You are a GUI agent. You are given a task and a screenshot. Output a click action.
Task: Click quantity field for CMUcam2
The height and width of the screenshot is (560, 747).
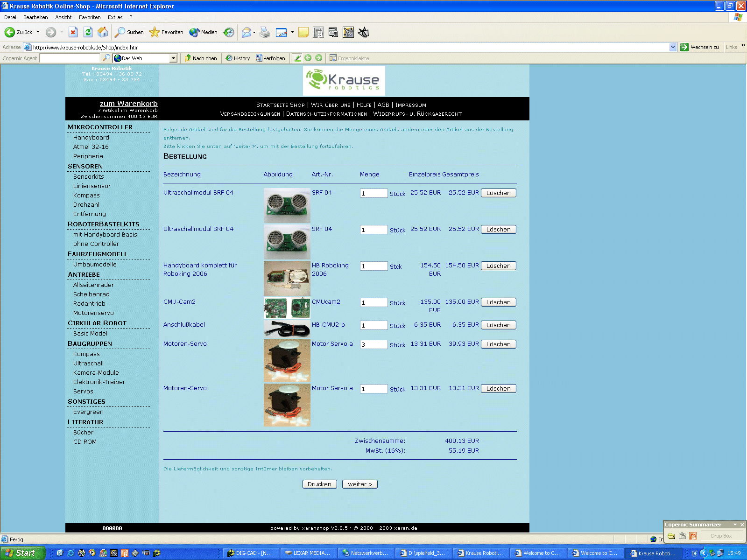click(373, 302)
